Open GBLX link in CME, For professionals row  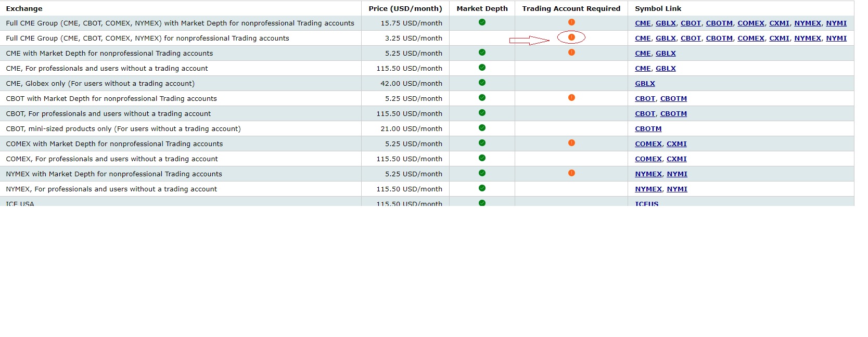[x=666, y=69]
